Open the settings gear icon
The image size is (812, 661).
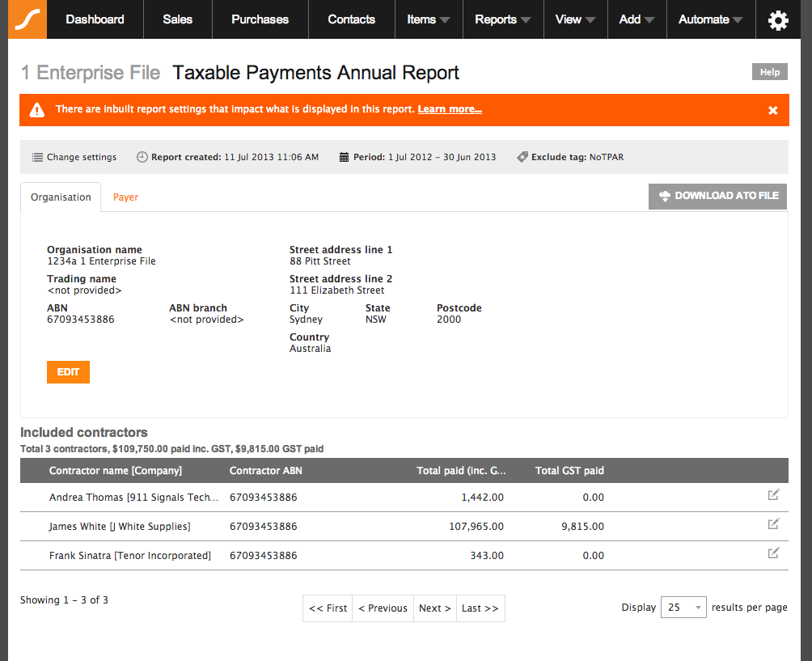[778, 20]
